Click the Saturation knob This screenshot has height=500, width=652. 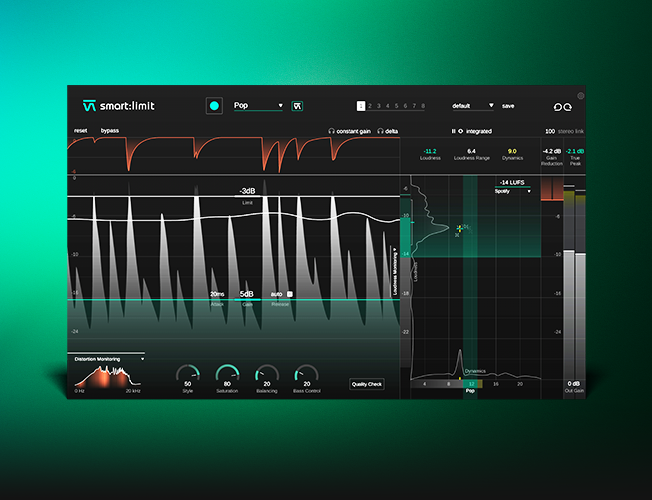point(227,375)
